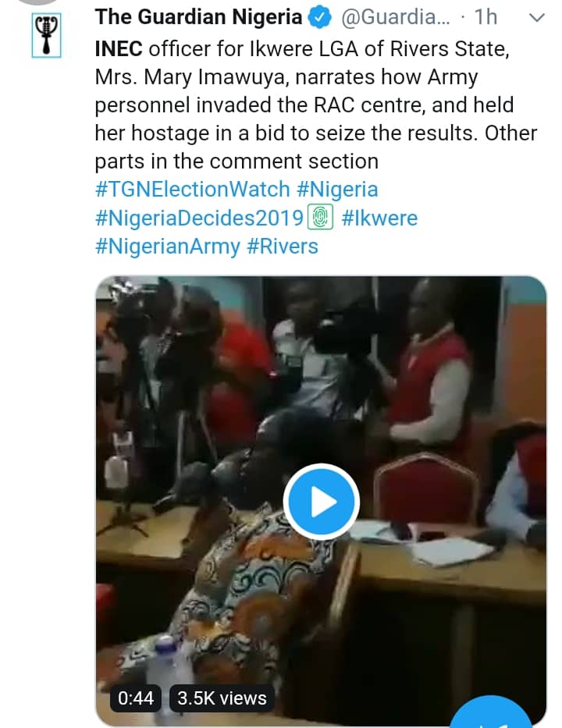Tap the green fingerprint emoji icon
This screenshot has height=728, width=562.
point(322,218)
